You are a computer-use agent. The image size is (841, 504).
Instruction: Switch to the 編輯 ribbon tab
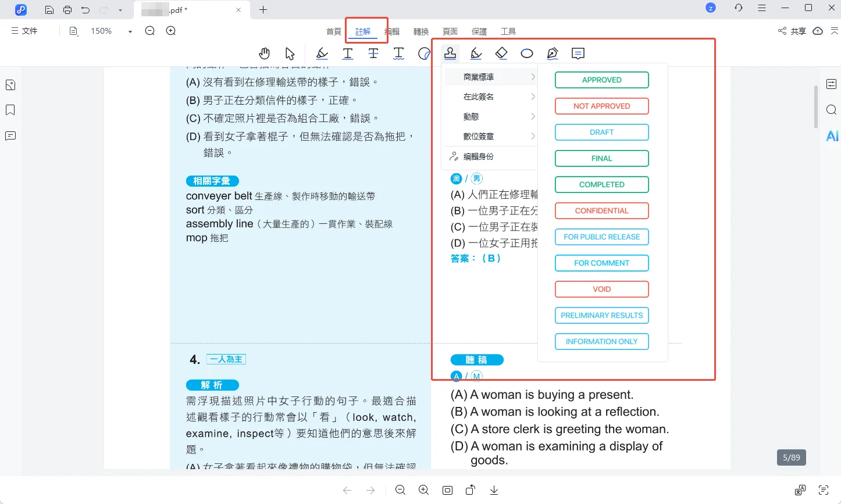[x=393, y=31]
